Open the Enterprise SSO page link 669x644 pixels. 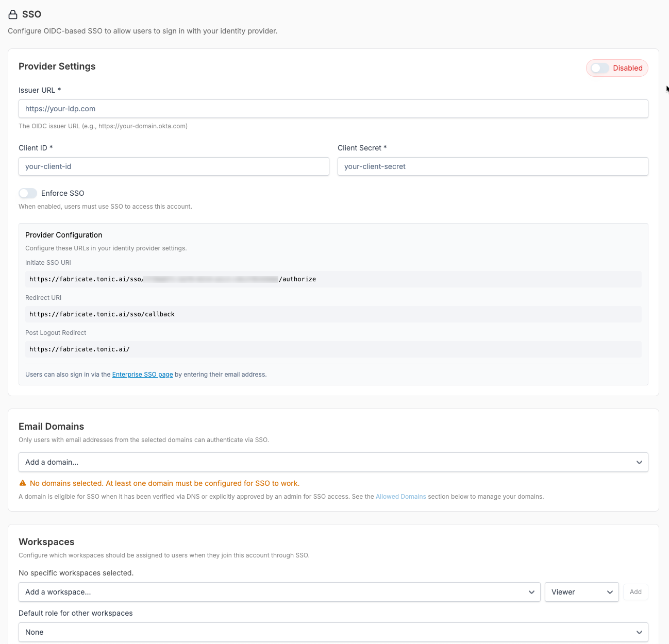[x=142, y=375]
